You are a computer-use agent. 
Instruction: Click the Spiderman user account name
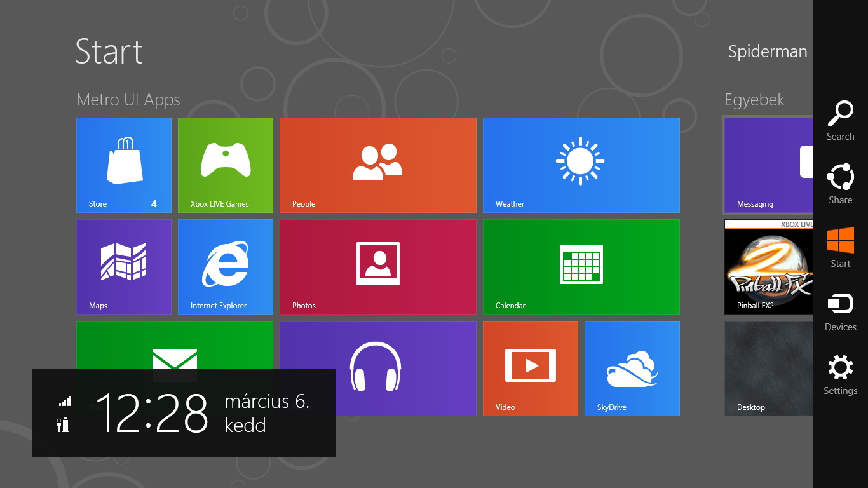point(768,52)
